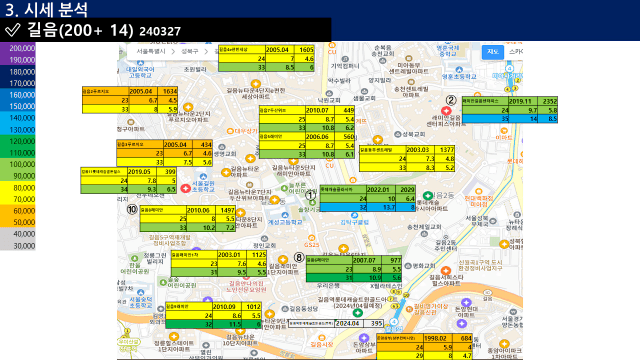Click 대일외국어고등학교 school icon
The width and height of the screenshot is (640, 360).
140,63
